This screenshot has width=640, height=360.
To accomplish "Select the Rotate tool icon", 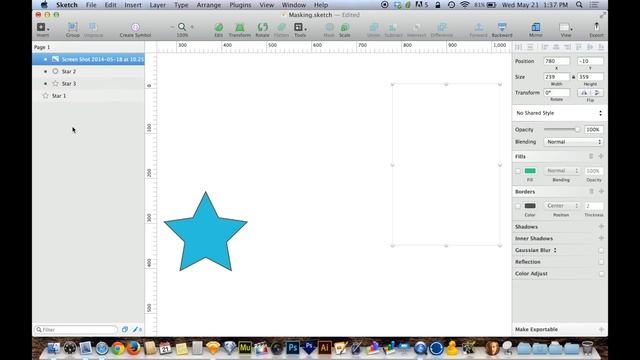I will (x=262, y=27).
